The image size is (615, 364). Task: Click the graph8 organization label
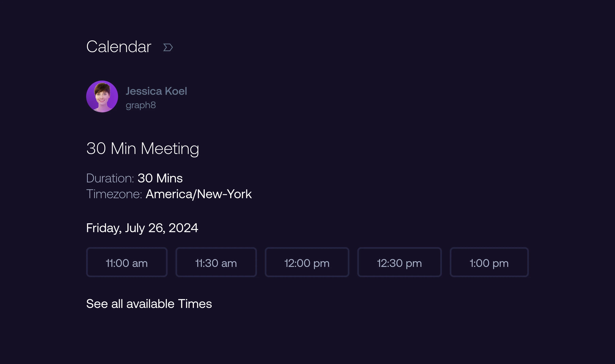141,105
